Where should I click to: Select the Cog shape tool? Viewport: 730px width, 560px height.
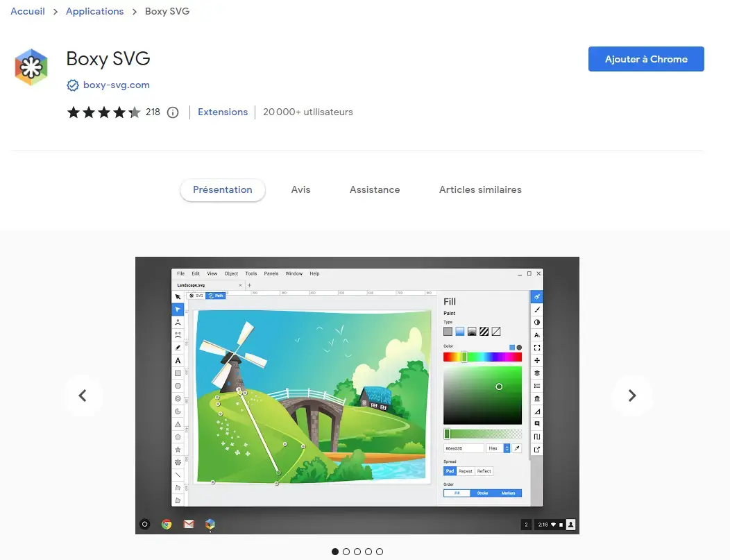178,462
